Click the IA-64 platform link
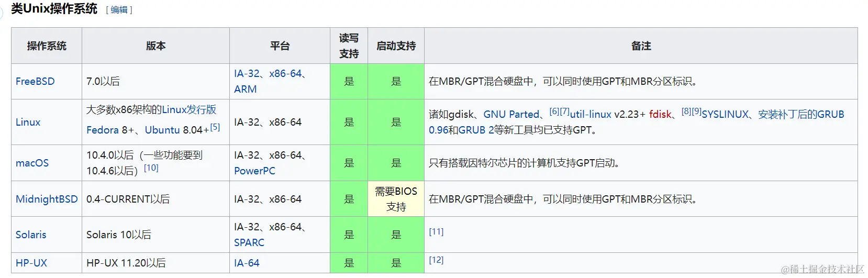868x278 pixels. [x=247, y=263]
